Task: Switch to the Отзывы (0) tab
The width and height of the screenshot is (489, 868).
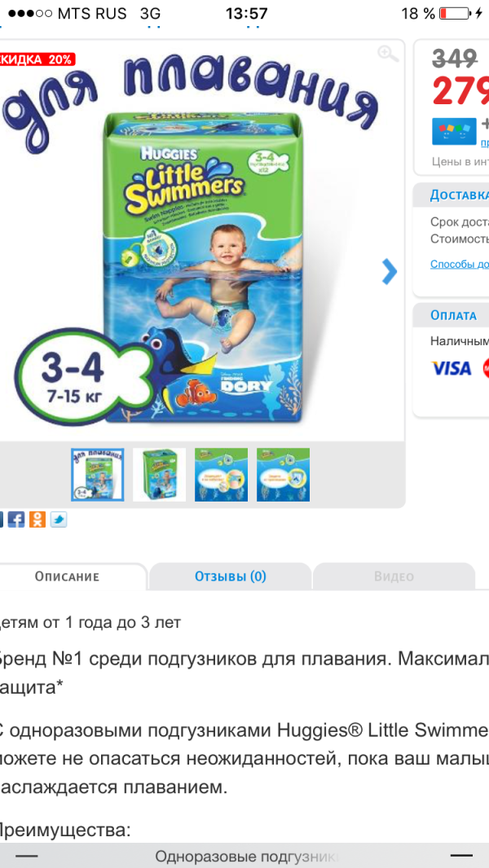Action: click(231, 576)
